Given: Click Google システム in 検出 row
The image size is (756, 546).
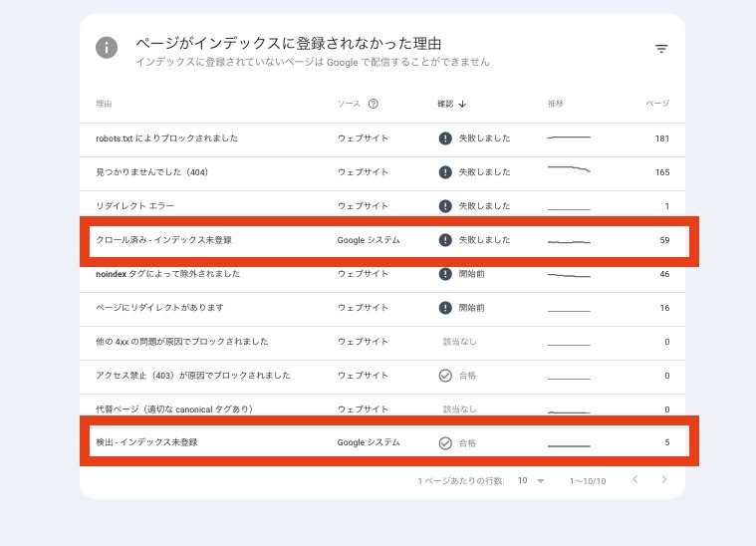Looking at the screenshot, I should pos(369,442).
